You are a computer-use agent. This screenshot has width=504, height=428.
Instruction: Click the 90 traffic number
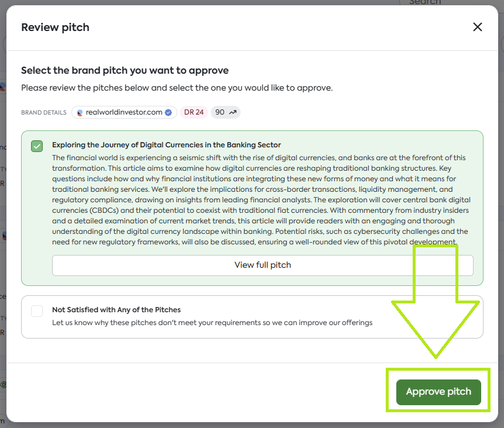220,112
